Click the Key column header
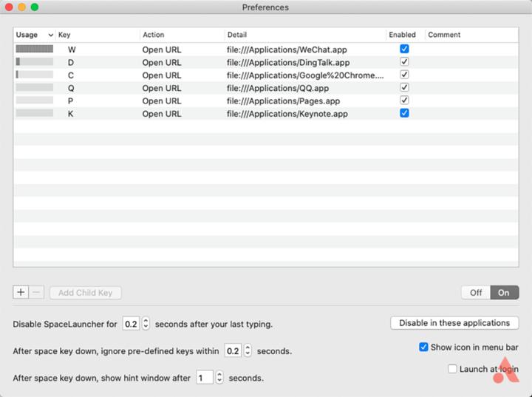This screenshot has width=532, height=397. point(96,35)
